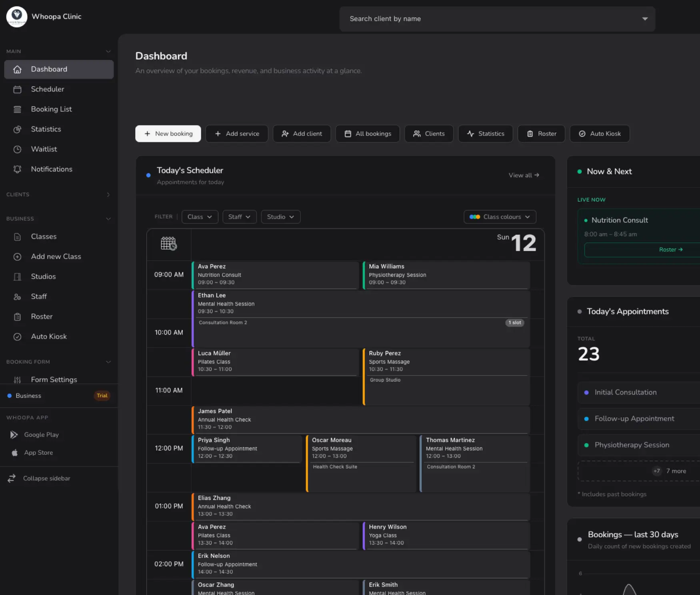Click the sidebar Statistics pie chart icon
Viewport: 700px width, 595px height.
pyautogui.click(x=17, y=129)
